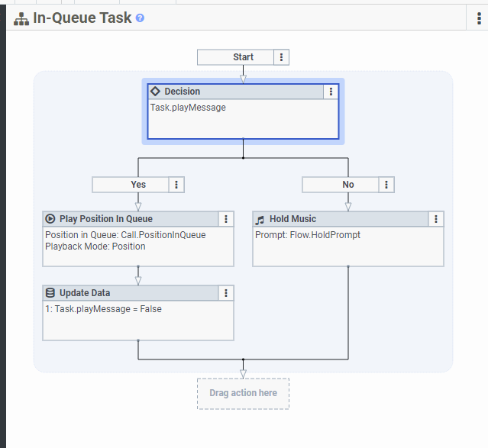Open the Yes branch options menu
Image resolution: width=488 pixels, height=448 pixels.
(176, 185)
